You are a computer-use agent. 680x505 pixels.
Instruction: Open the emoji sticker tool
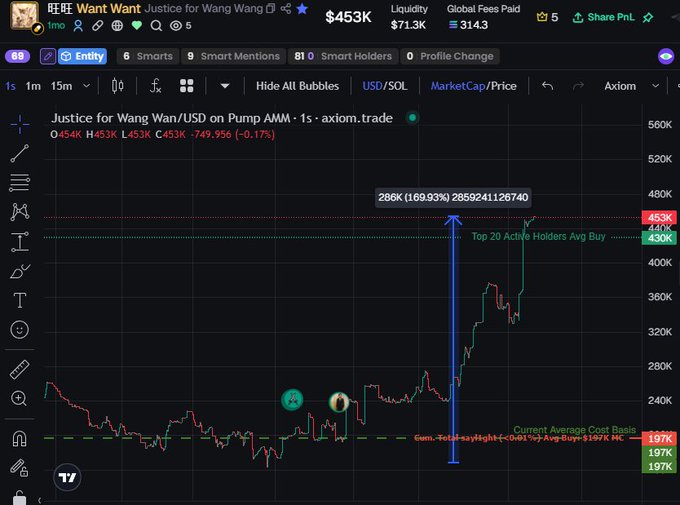pos(20,330)
